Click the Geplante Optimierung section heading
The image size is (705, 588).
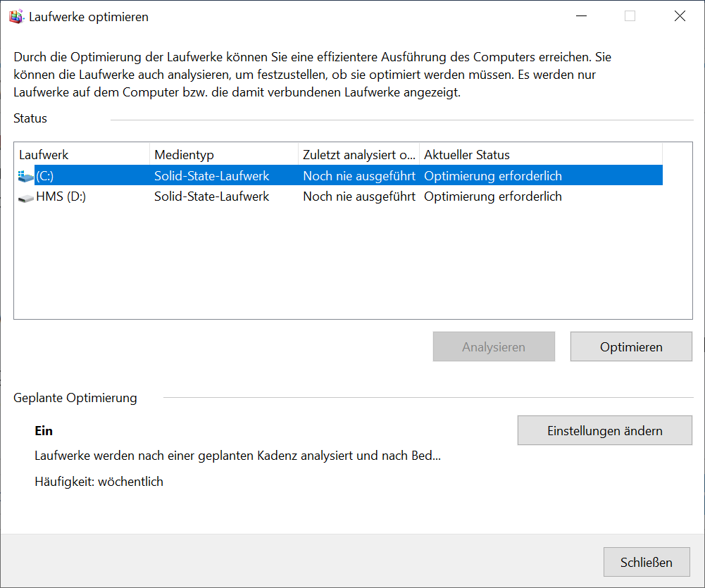75,398
